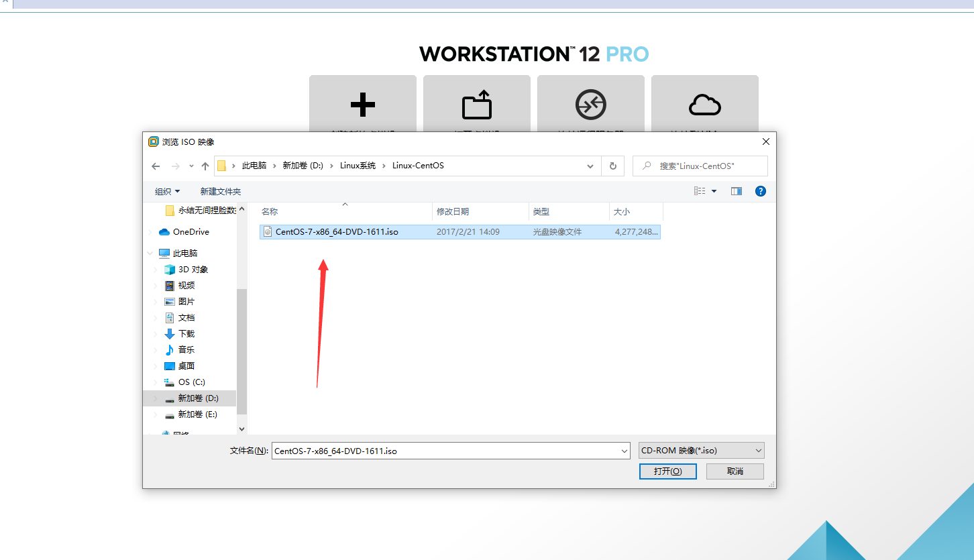Open view options dropdown arrow
Screen dimensions: 974x560
pyautogui.click(x=714, y=191)
